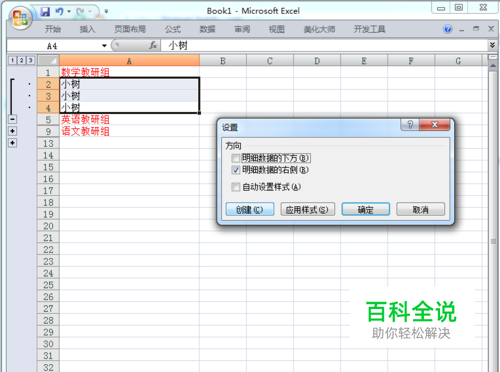Open the 页面布局 ribbon tab
This screenshot has height=372, width=500.
click(x=130, y=29)
